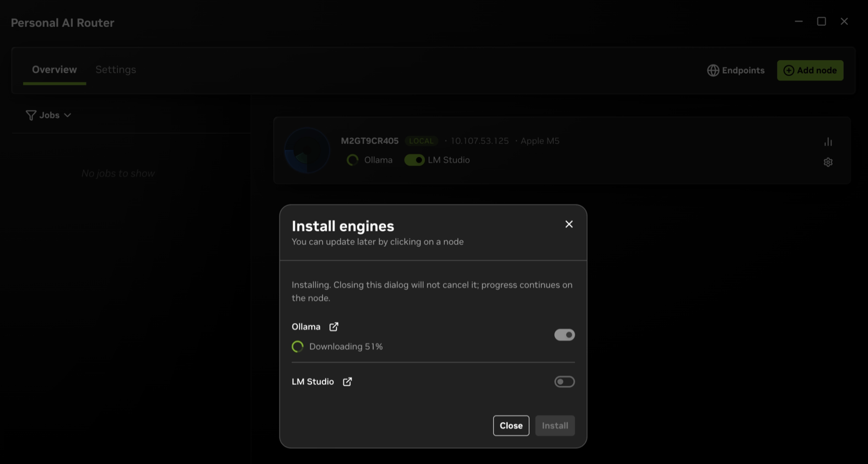The height and width of the screenshot is (464, 868).
Task: Click the node avatar thumbnail
Action: [307, 150]
